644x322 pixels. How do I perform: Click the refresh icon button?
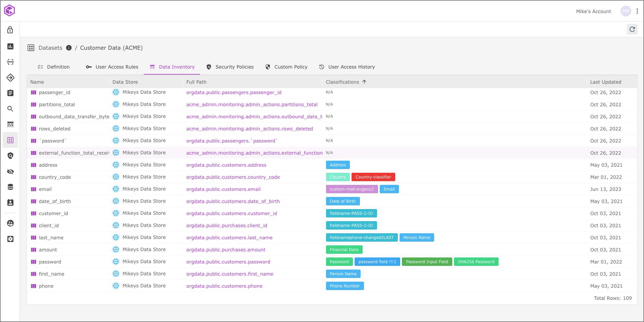pyautogui.click(x=632, y=29)
